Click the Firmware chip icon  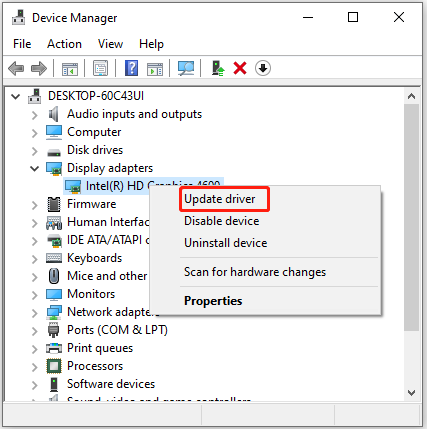tap(54, 204)
